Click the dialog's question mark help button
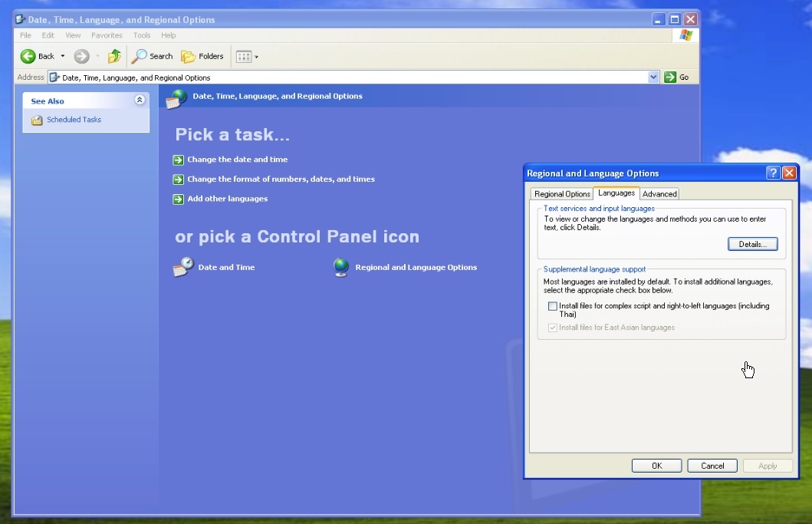 [x=773, y=173]
